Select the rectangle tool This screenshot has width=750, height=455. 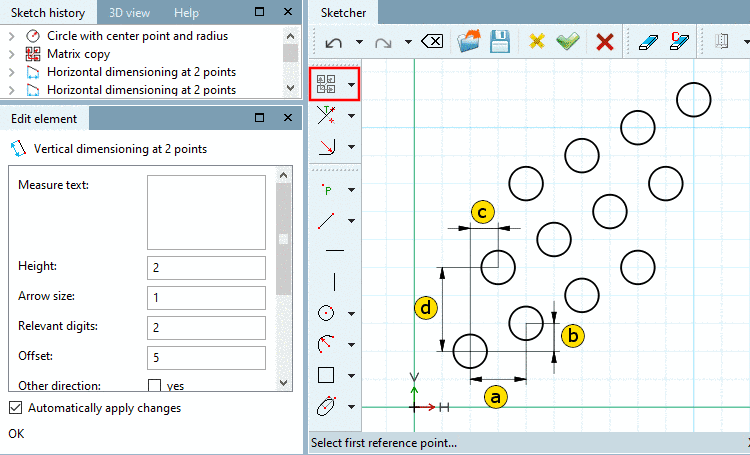[326, 375]
